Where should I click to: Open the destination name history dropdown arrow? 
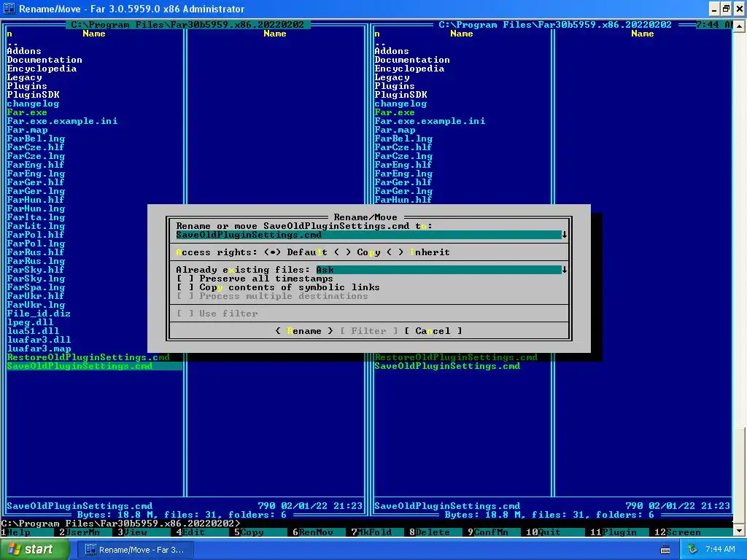coord(565,235)
